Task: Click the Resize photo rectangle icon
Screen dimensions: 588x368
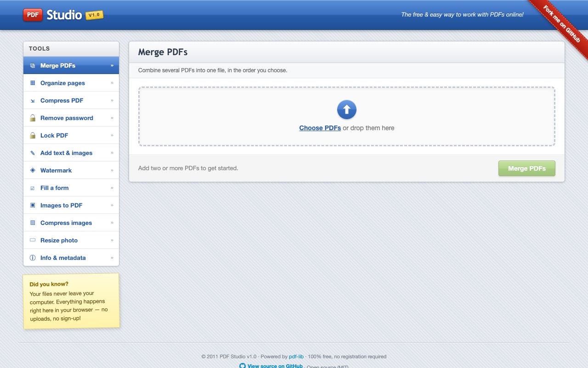Action: point(33,241)
